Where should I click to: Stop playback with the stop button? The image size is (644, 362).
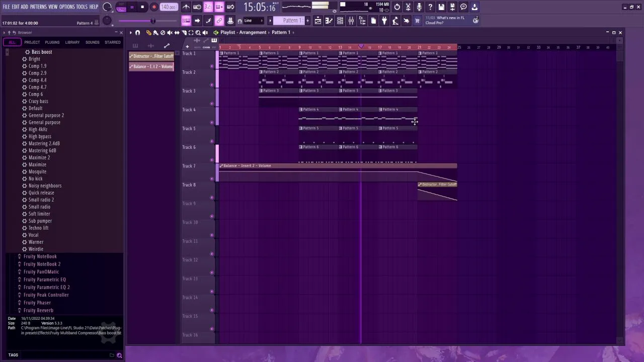(x=142, y=7)
